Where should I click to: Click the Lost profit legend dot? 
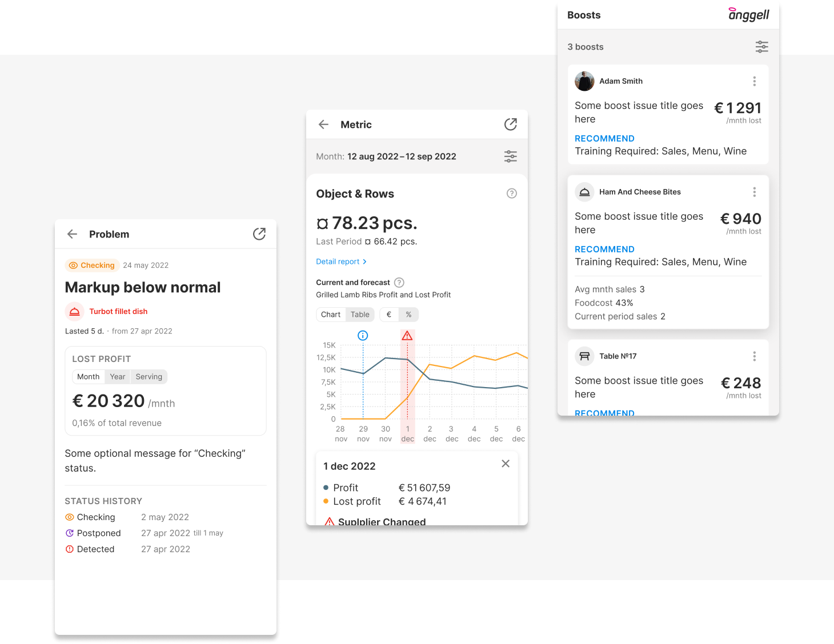click(326, 501)
